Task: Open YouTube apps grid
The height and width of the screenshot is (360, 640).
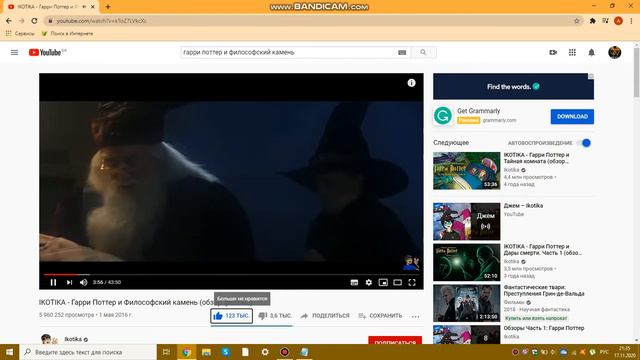Action: [x=572, y=52]
